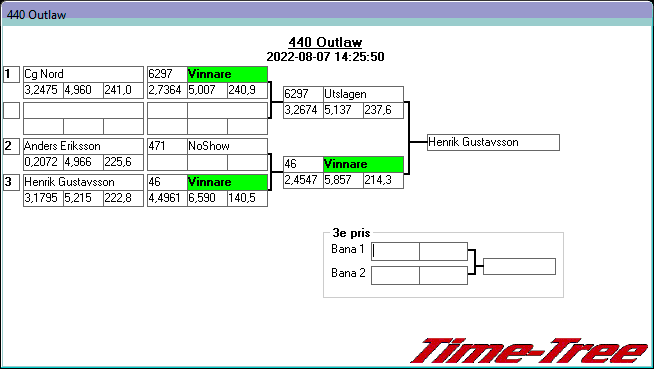654x369 pixels.
Task: Click the 440 Outlaw heading
Action: pos(325,42)
